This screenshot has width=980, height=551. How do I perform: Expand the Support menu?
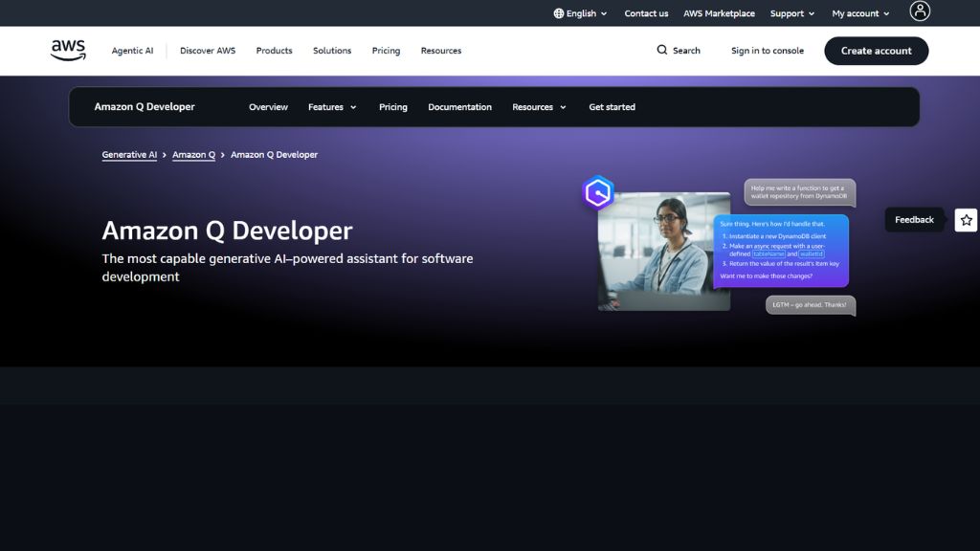(791, 13)
